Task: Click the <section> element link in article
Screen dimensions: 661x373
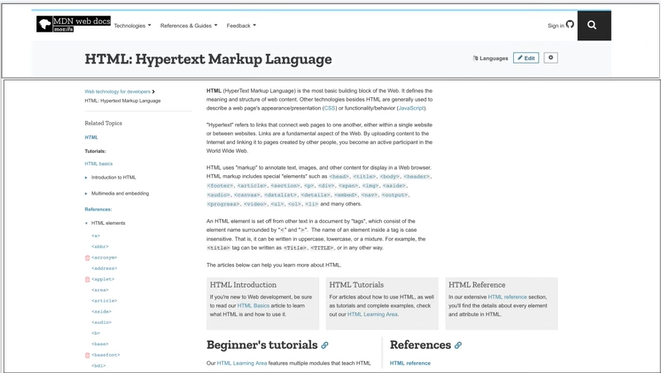Action: click(285, 186)
